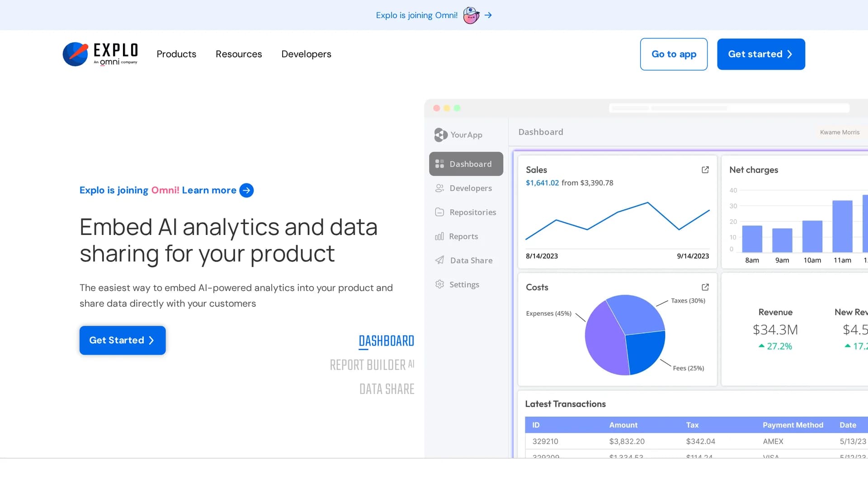868x488 pixels.
Task: Click the $3,832.20 amount cell
Action: (627, 441)
